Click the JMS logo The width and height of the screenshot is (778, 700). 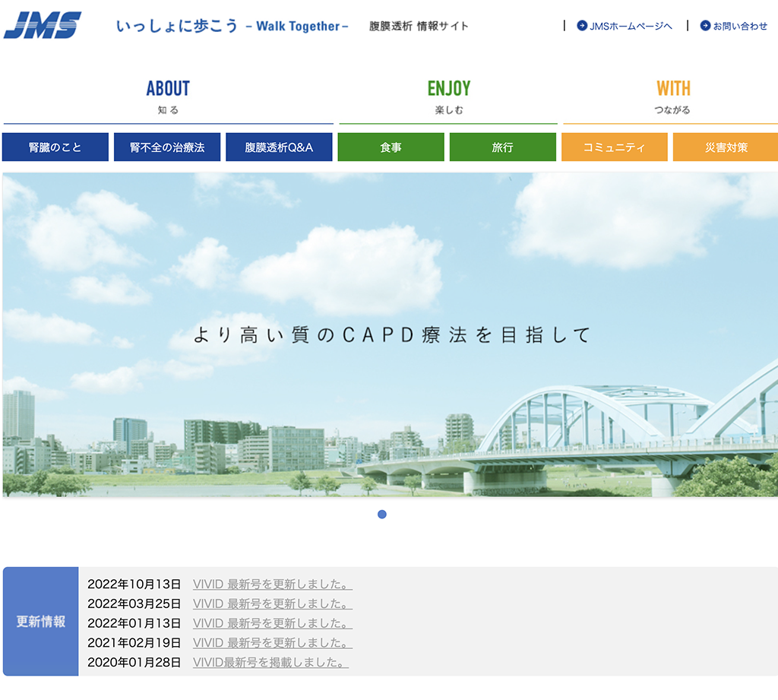pyautogui.click(x=43, y=25)
